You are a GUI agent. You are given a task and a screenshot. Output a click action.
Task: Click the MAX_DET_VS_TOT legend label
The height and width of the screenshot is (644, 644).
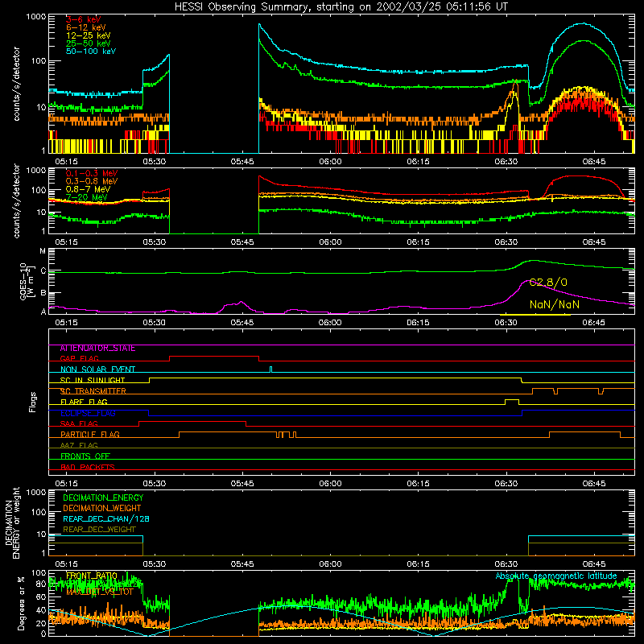point(100,592)
